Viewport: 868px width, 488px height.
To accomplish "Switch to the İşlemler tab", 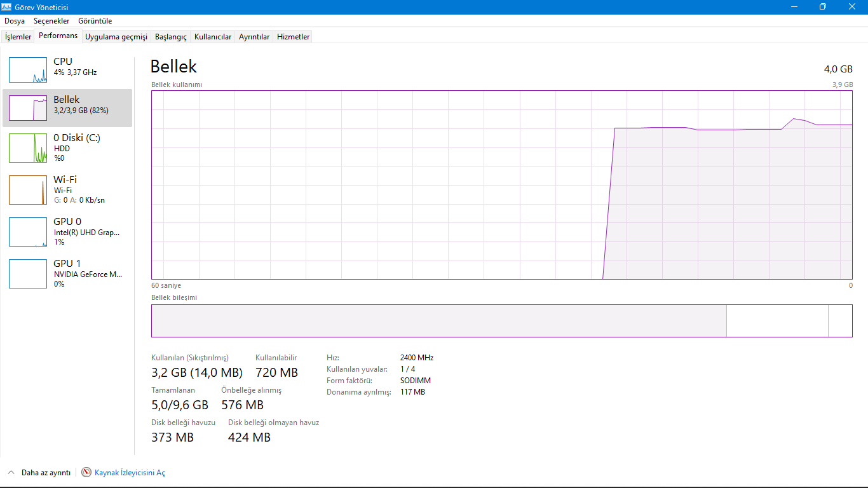I will pyautogui.click(x=18, y=37).
